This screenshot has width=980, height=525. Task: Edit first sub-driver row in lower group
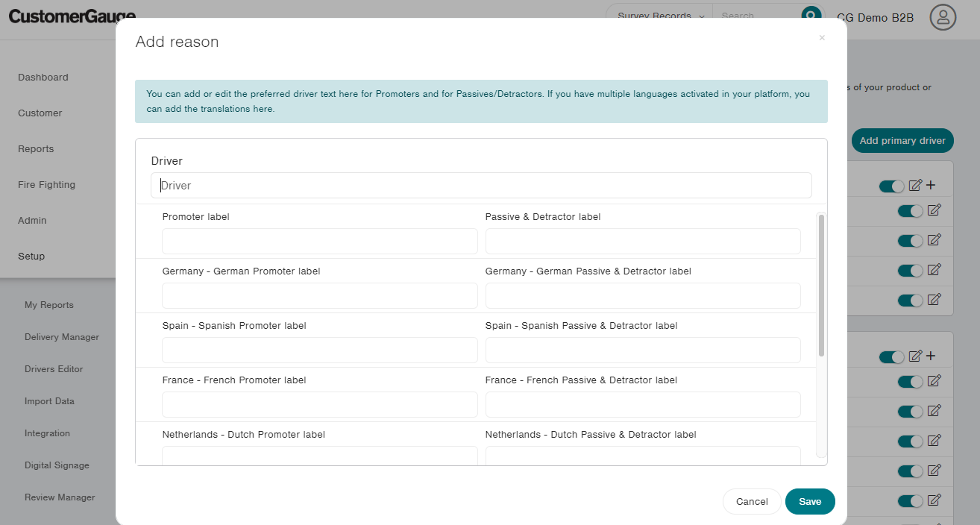tap(934, 381)
